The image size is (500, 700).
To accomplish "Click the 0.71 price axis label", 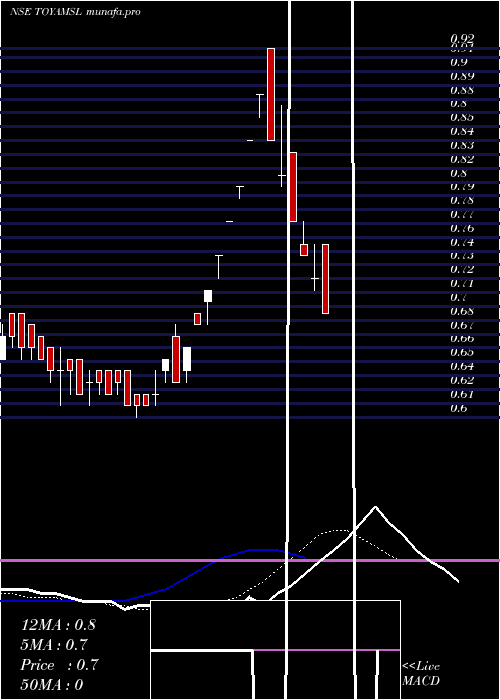I will (462, 283).
